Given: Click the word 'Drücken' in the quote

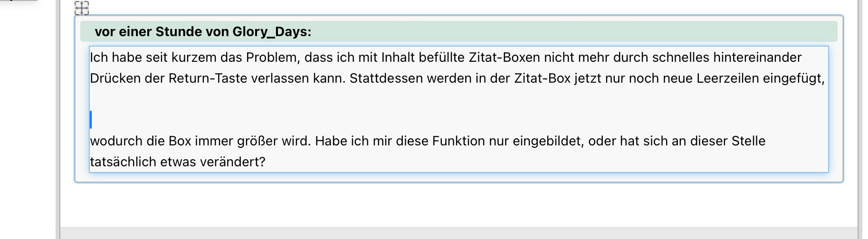Looking at the screenshot, I should 115,78.
